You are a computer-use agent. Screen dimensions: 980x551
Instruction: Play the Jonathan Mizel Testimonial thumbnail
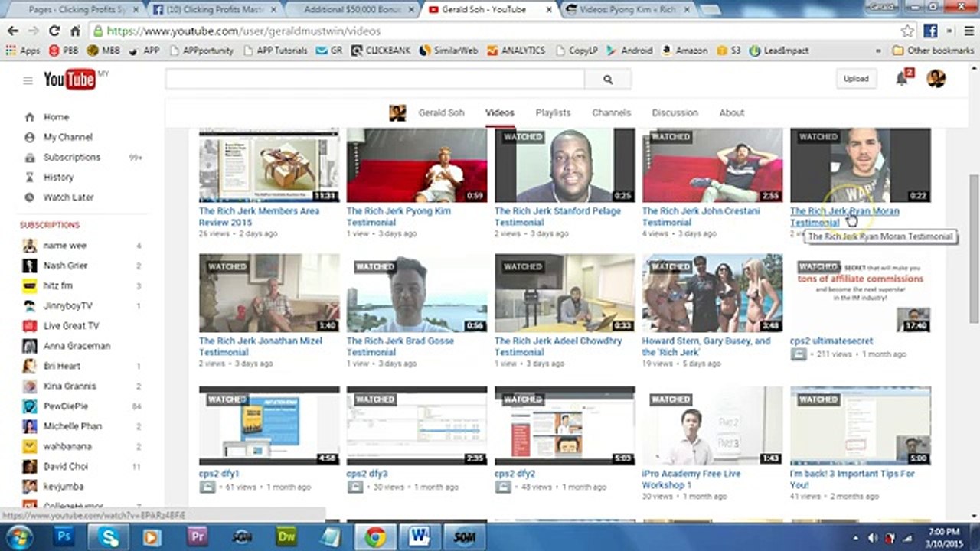coord(269,293)
